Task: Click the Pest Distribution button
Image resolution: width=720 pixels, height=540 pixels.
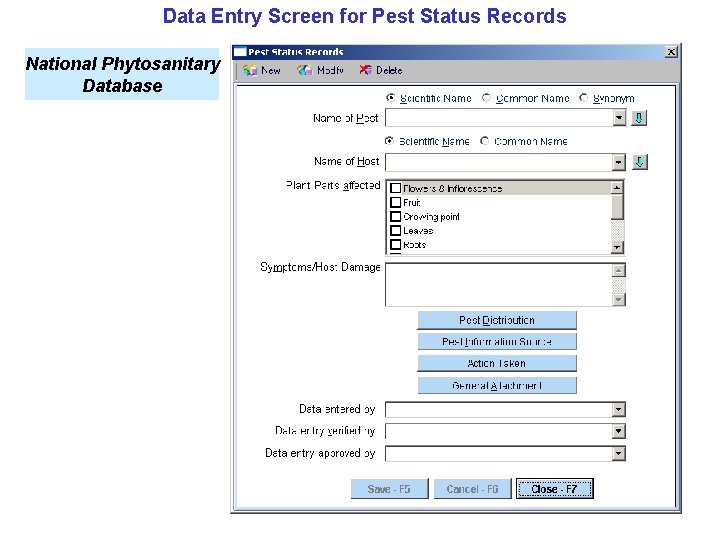Action: point(497,320)
